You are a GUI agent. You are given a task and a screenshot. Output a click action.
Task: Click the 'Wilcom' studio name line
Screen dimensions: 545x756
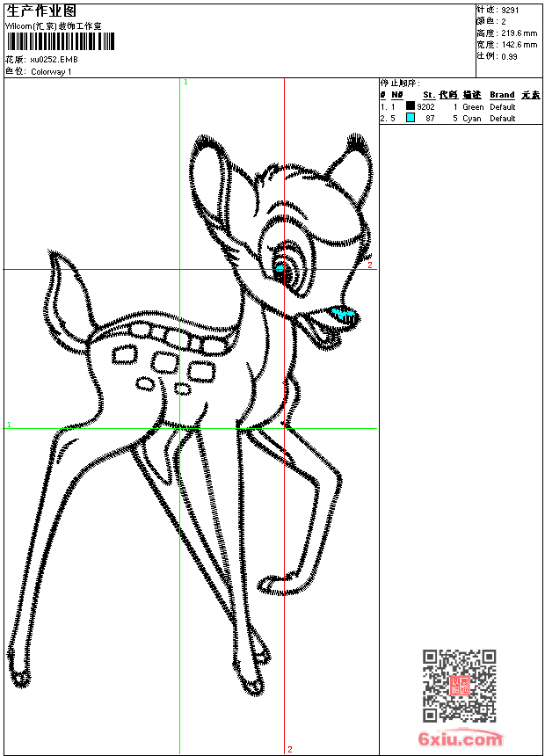click(x=54, y=26)
